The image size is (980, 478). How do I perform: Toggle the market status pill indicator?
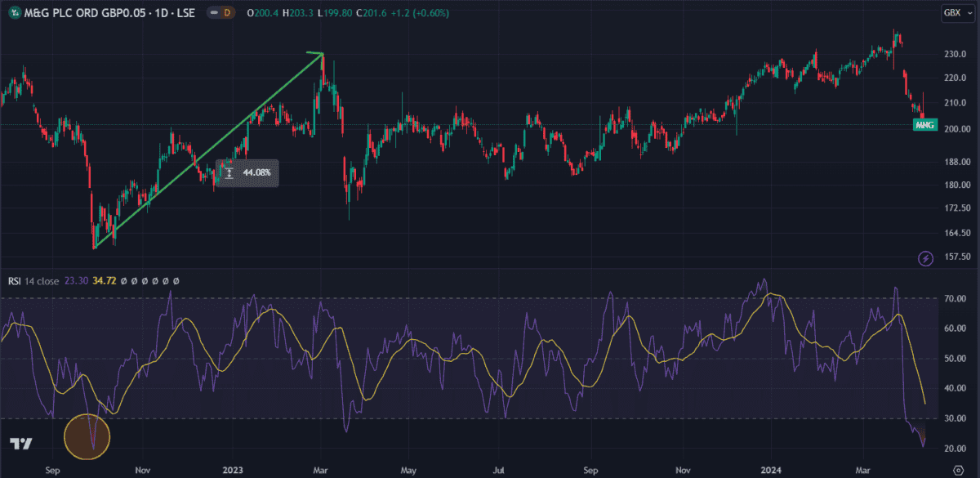tap(214, 12)
